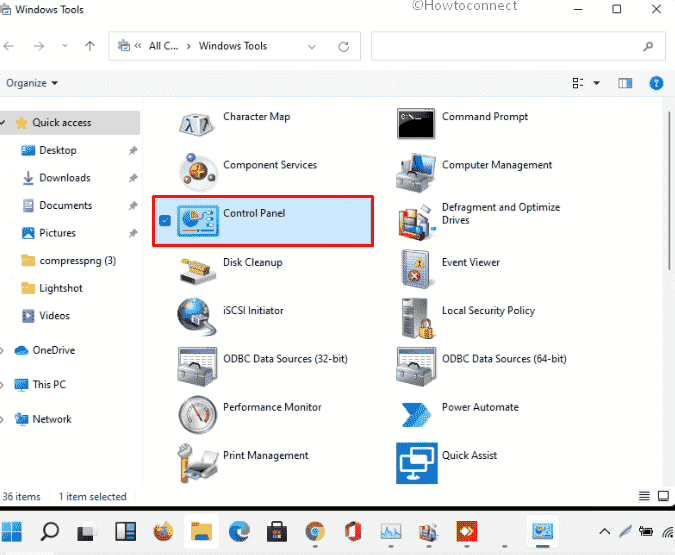Open view options dropdown arrow
The image size is (675, 555).
coord(596,83)
